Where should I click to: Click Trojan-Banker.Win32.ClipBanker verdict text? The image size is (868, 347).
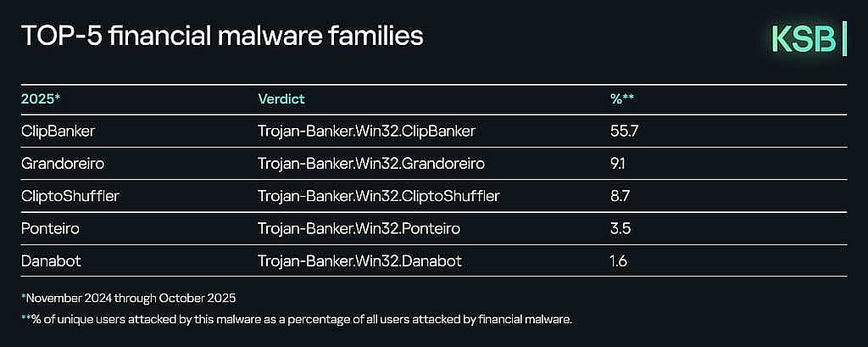(x=367, y=132)
